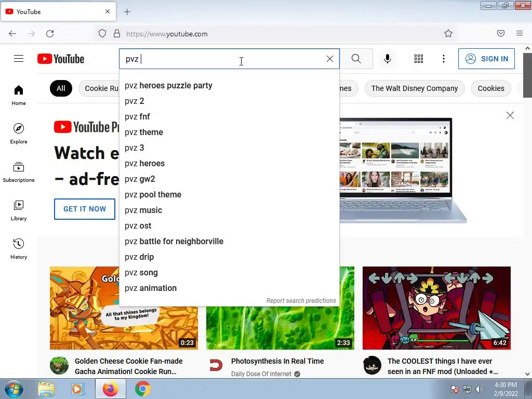Launch Google Chrome from the taskbar
This screenshot has width=532, height=399.
[x=143, y=389]
